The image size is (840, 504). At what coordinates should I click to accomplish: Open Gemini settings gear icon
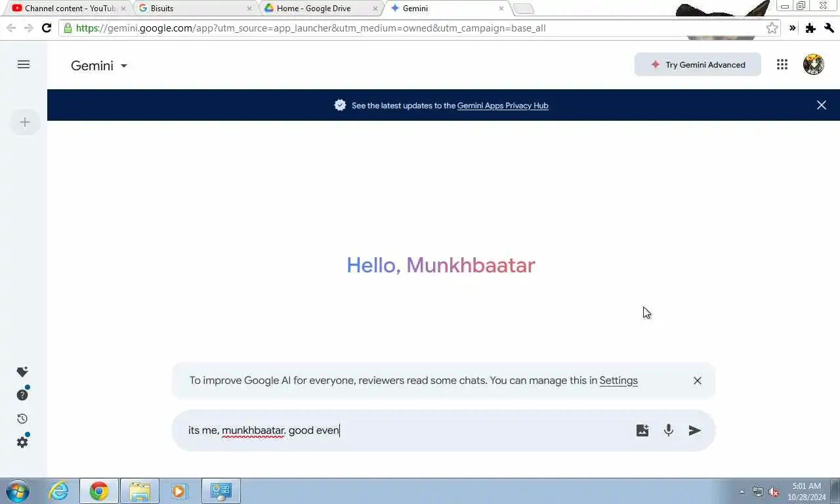(22, 442)
